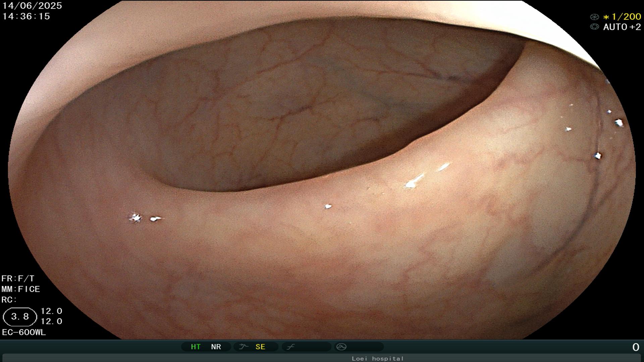Click the circled 3.8 channel value
The height and width of the screenshot is (362, 644).
20,317
